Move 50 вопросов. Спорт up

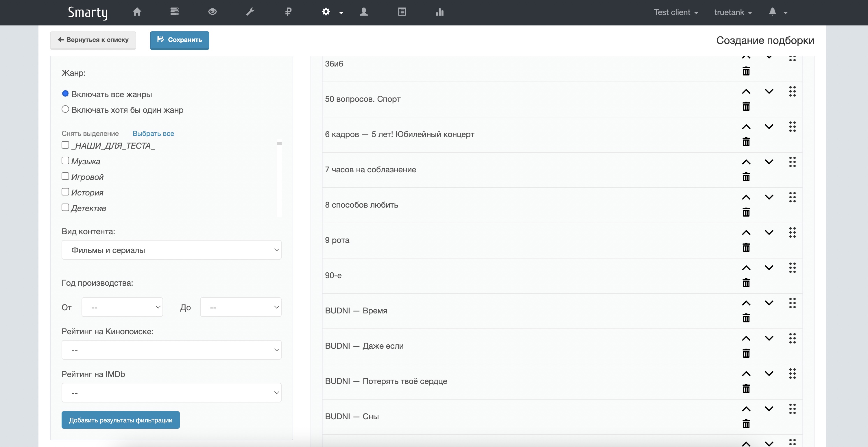tap(746, 92)
